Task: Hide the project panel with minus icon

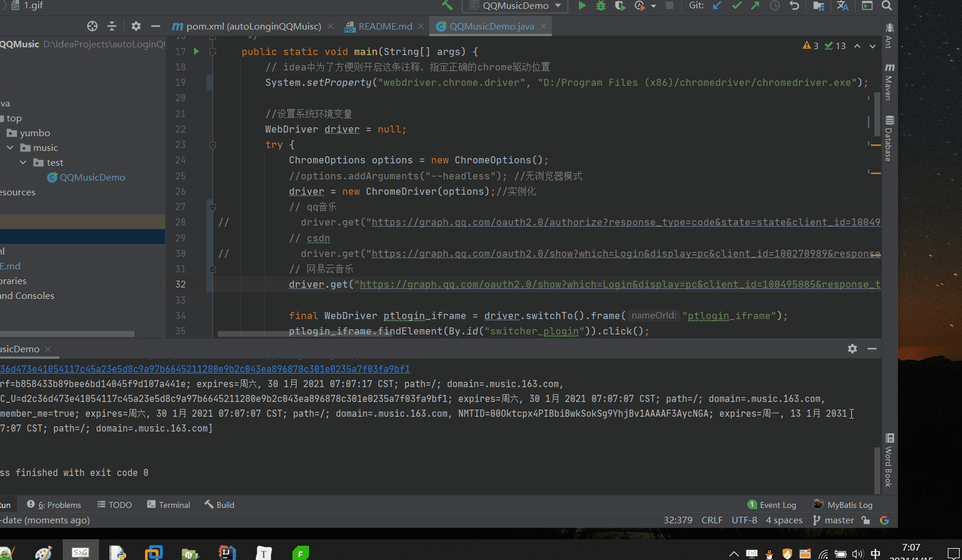Action: [x=156, y=26]
